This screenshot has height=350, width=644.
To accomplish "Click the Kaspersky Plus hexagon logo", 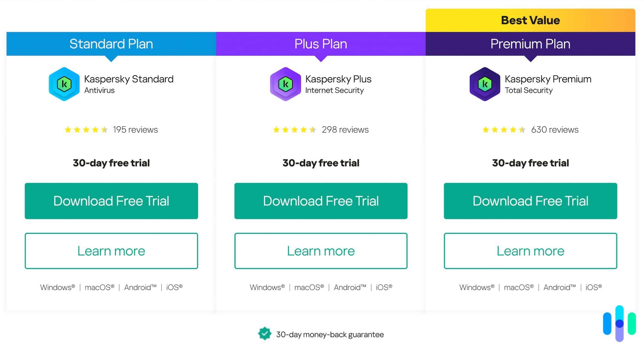I will (285, 84).
